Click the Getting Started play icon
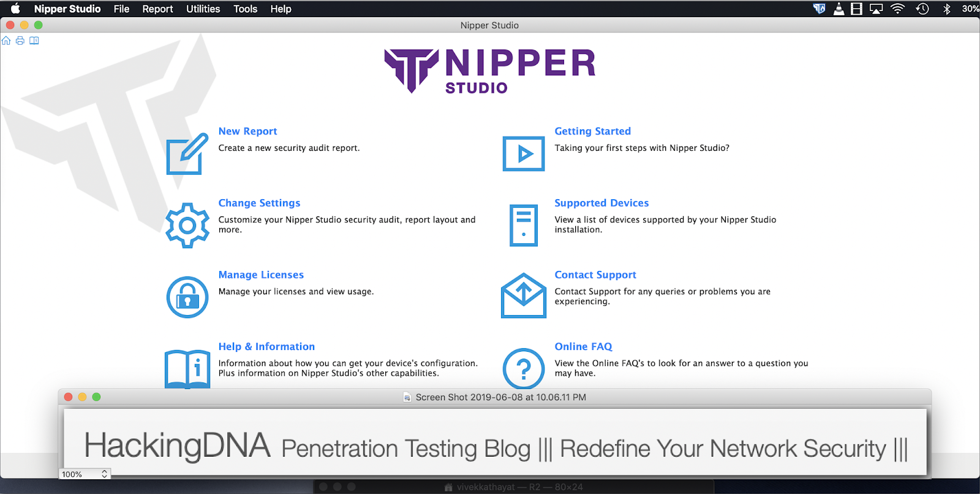The height and width of the screenshot is (494, 980). pyautogui.click(x=524, y=153)
